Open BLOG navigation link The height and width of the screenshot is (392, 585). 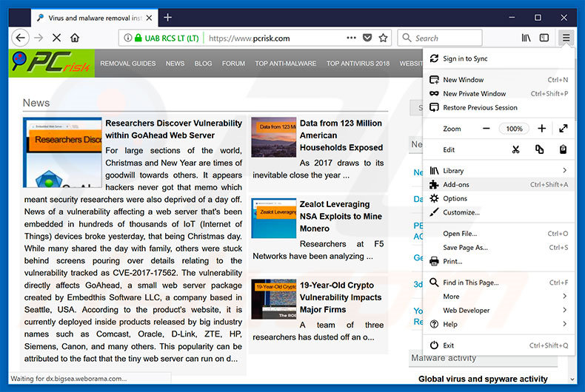pos(203,64)
